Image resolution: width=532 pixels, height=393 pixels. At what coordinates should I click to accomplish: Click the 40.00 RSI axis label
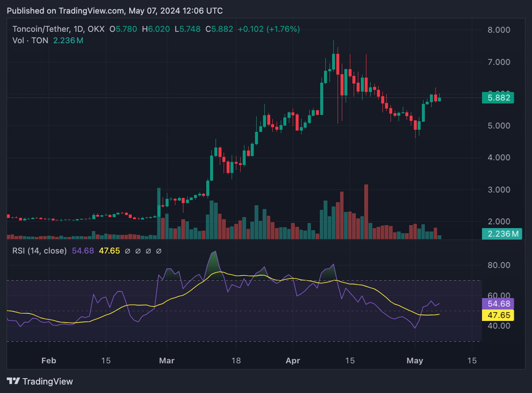498,326
